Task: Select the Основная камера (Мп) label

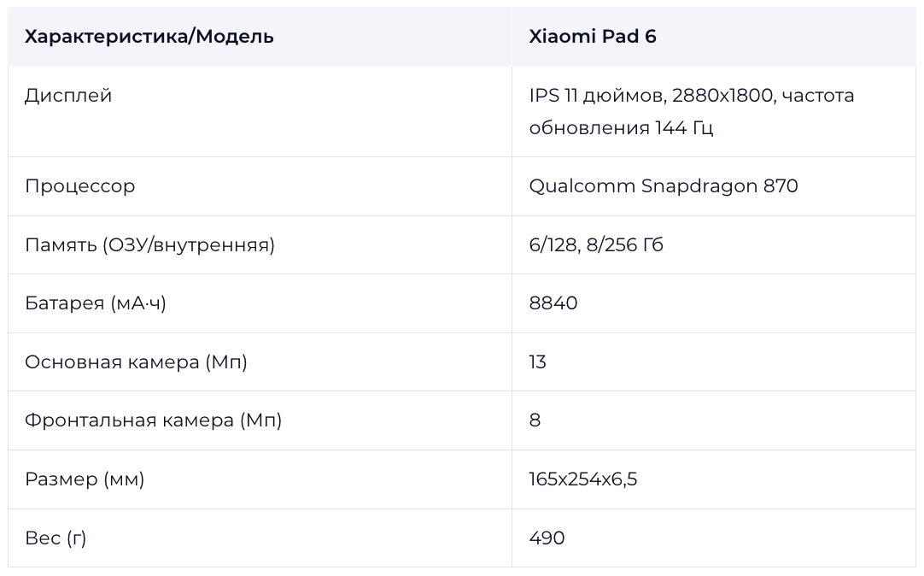Action: click(136, 362)
